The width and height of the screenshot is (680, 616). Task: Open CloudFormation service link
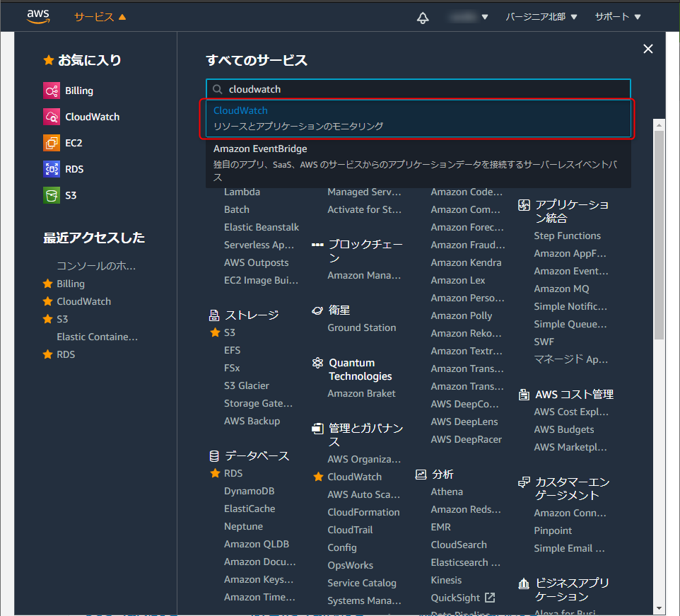click(363, 512)
